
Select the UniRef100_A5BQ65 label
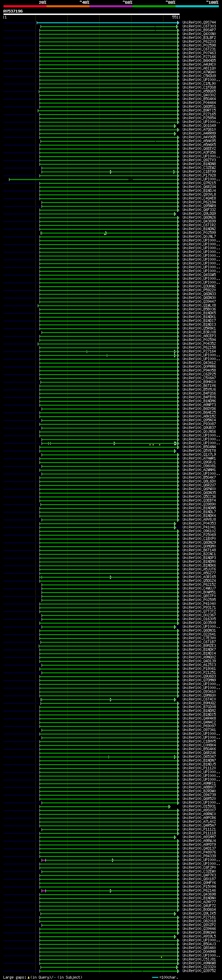[199, 91]
